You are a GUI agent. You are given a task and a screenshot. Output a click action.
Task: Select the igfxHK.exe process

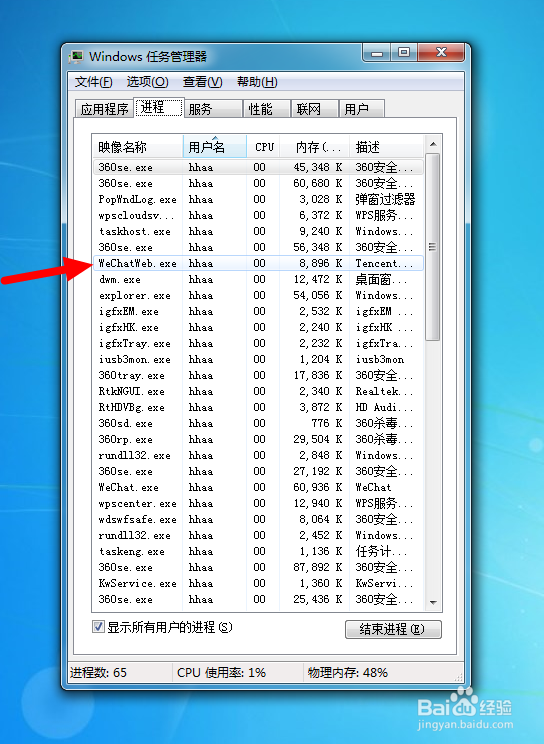click(x=259, y=327)
